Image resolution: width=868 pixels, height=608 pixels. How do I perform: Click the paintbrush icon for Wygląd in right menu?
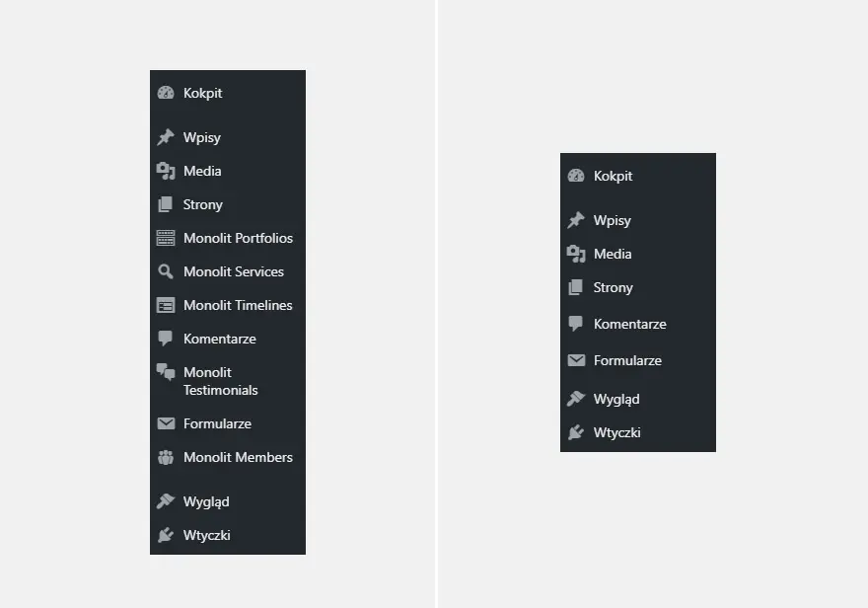[576, 399]
